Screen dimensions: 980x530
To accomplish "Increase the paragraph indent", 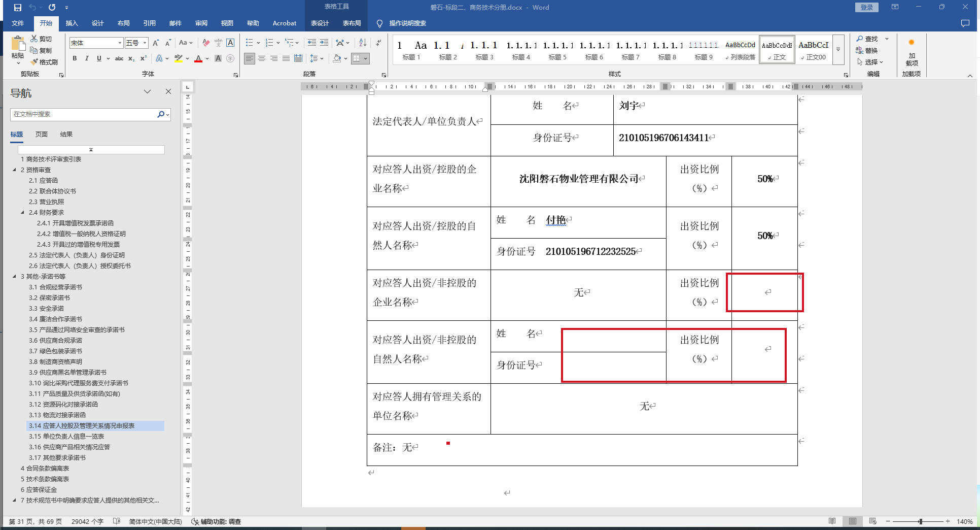I will 324,43.
